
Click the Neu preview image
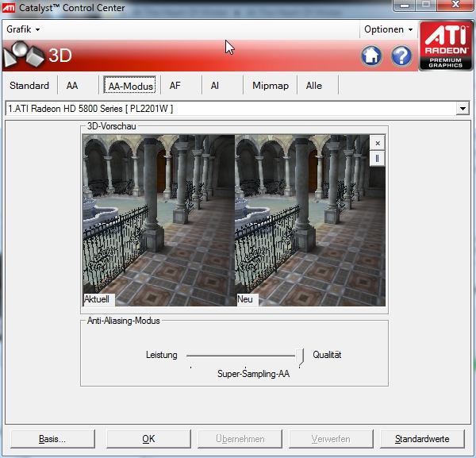310,220
